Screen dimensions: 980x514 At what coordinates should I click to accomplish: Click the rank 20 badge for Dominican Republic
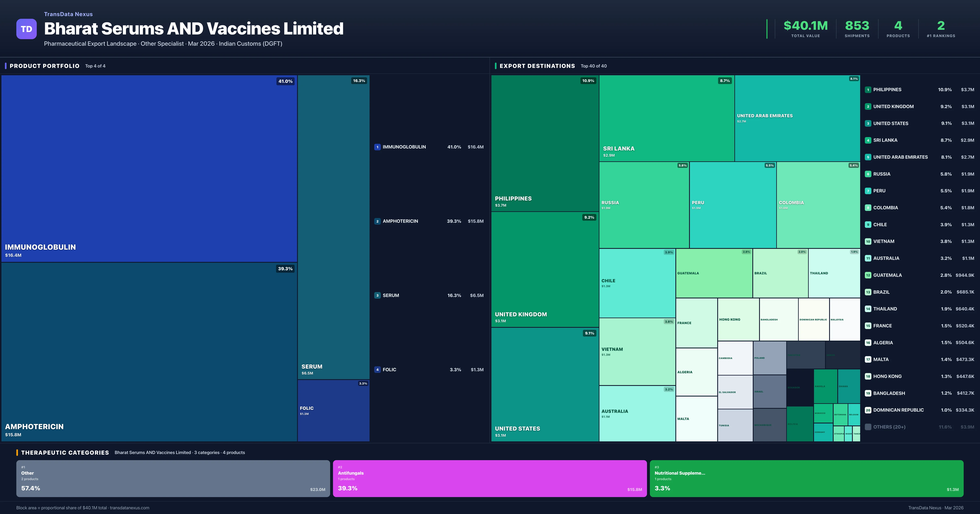click(x=868, y=410)
